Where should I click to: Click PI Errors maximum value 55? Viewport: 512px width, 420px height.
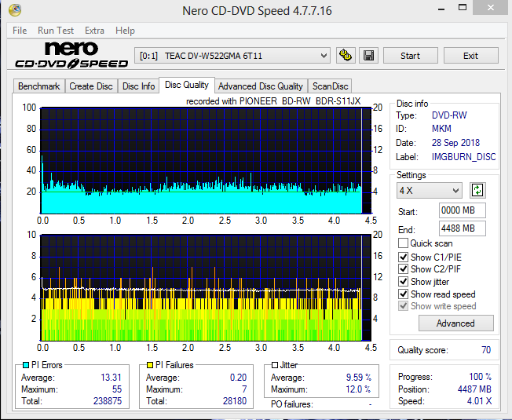(116, 389)
